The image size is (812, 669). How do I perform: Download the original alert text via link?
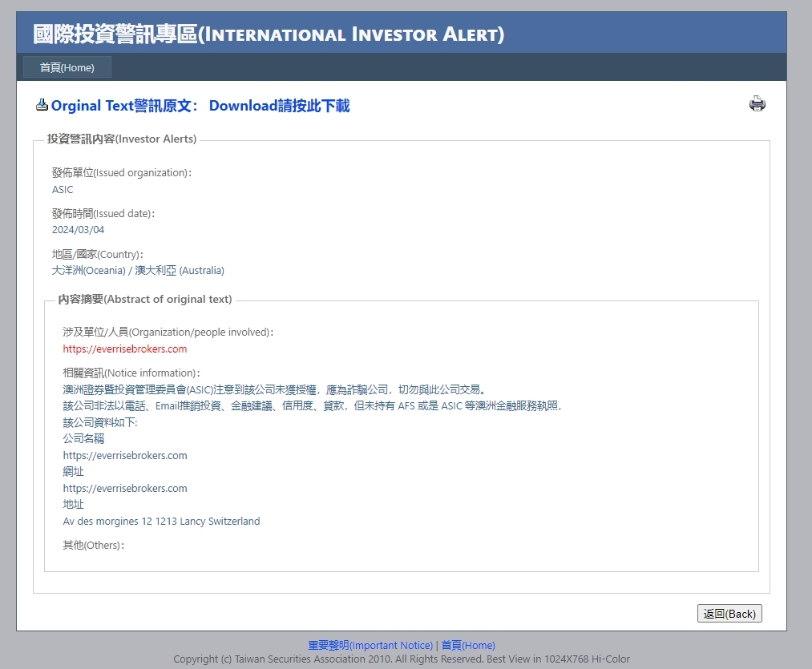click(279, 106)
